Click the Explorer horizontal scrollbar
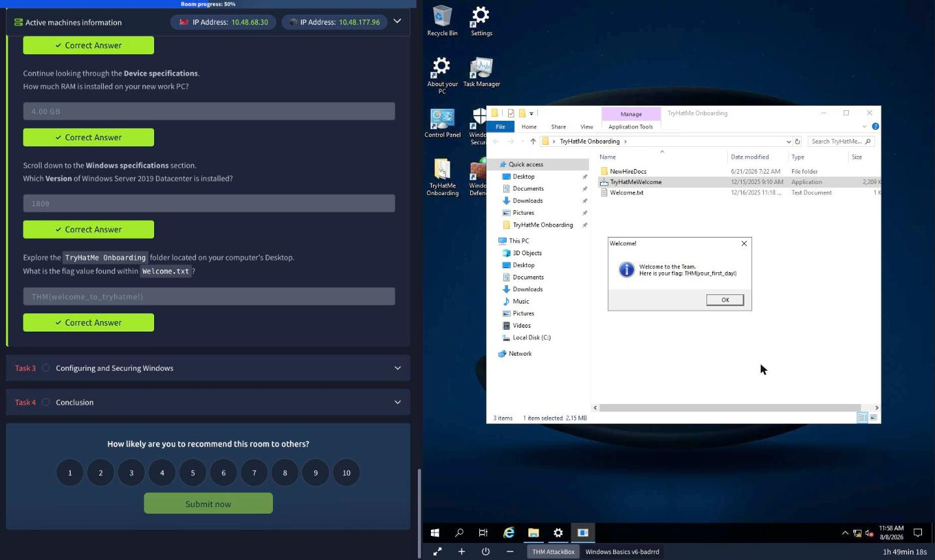The height and width of the screenshot is (560, 935). [x=729, y=408]
